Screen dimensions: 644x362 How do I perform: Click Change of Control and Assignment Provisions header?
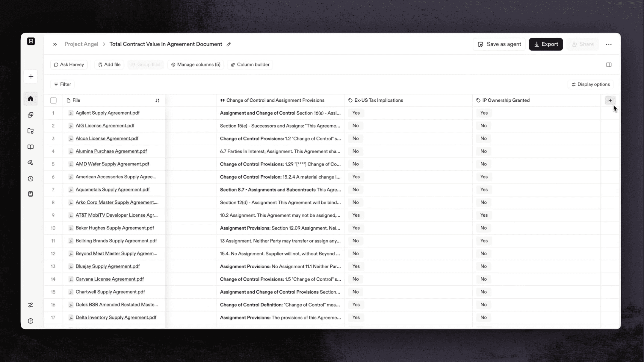coord(281,101)
